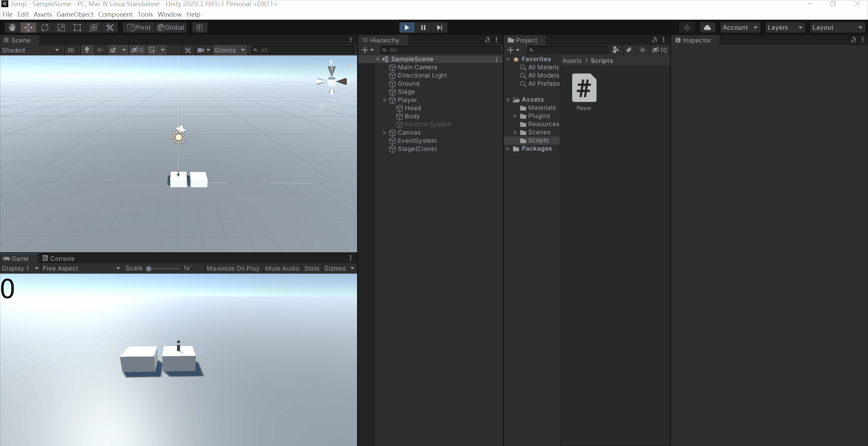Open the Layers dropdown
The image size is (868, 446).
[784, 28]
